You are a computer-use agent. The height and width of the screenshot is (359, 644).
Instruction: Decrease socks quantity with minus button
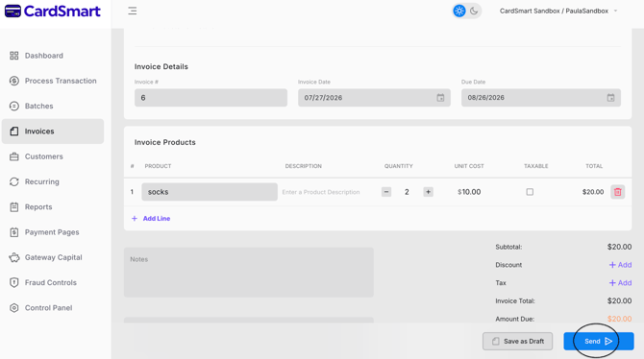point(386,192)
